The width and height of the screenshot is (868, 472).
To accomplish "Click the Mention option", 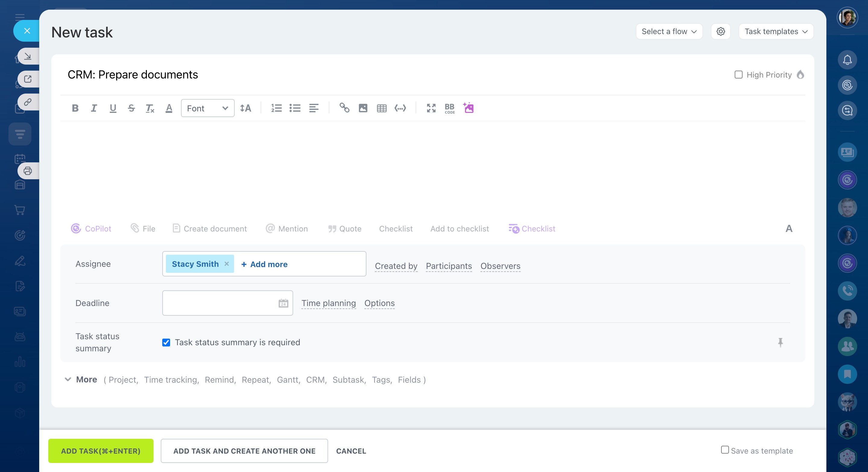I will 287,228.
